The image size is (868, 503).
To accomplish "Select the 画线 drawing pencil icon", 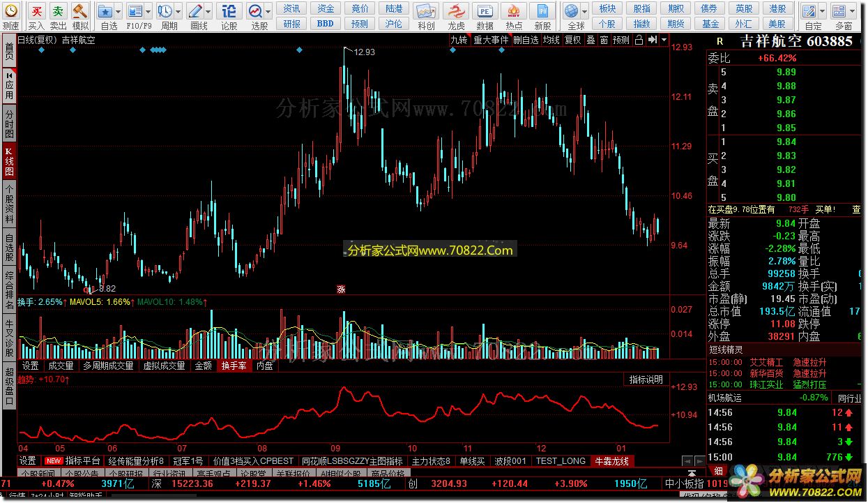I will [195, 11].
